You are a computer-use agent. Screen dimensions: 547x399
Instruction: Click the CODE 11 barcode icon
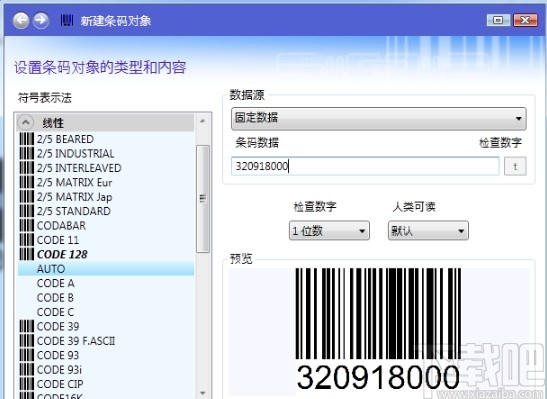click(x=27, y=240)
